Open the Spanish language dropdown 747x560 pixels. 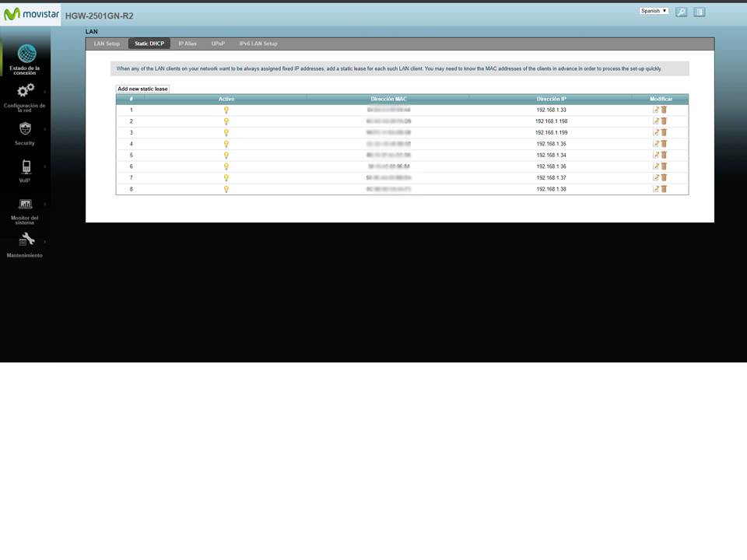click(x=652, y=10)
